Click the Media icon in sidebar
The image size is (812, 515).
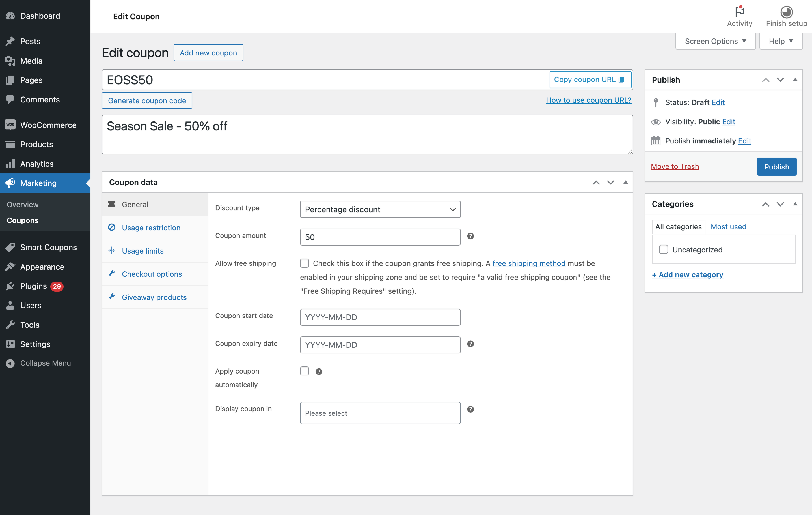10,61
